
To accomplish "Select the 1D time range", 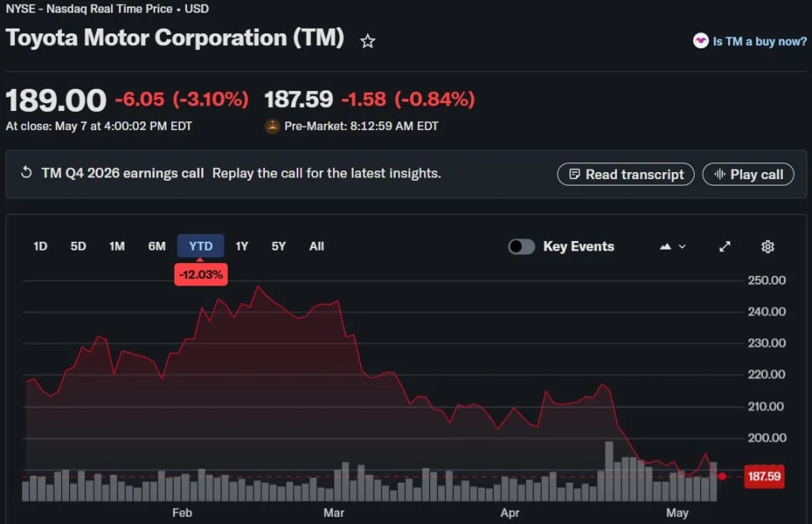I will click(40, 246).
